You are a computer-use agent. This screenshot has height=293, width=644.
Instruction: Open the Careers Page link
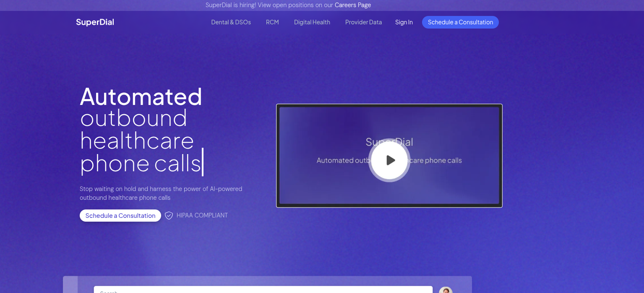(352, 5)
